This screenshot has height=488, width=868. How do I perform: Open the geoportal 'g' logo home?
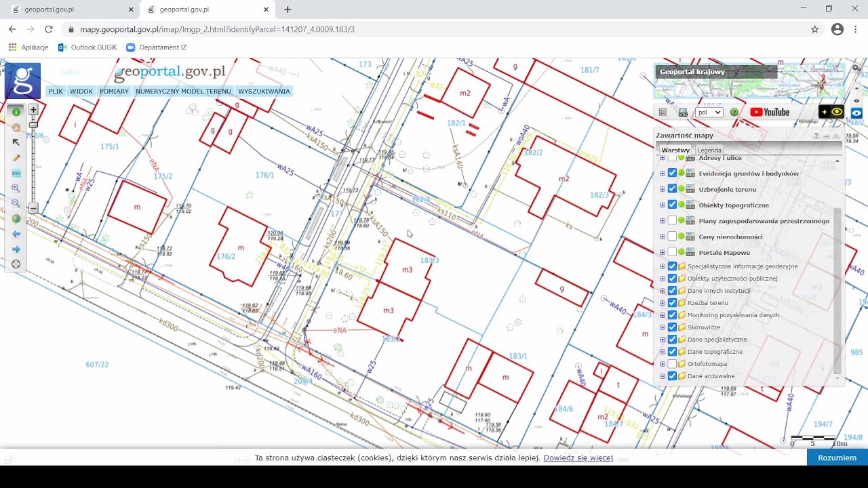(23, 81)
